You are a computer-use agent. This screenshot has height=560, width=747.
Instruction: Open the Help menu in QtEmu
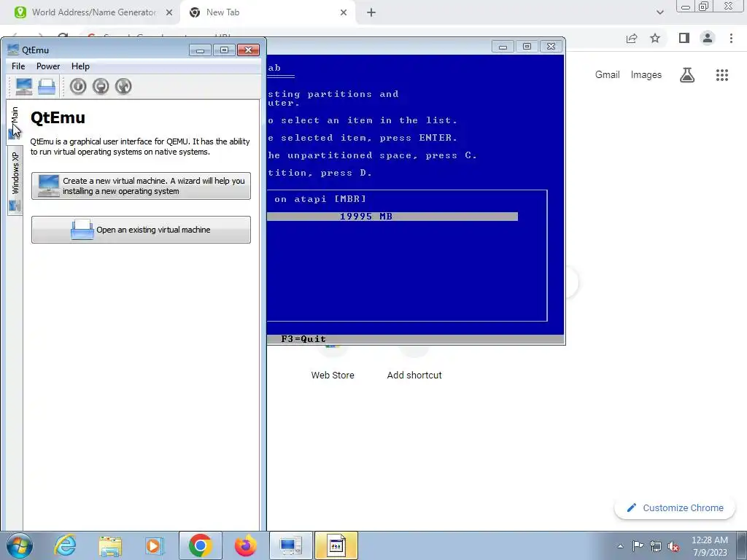click(x=80, y=66)
